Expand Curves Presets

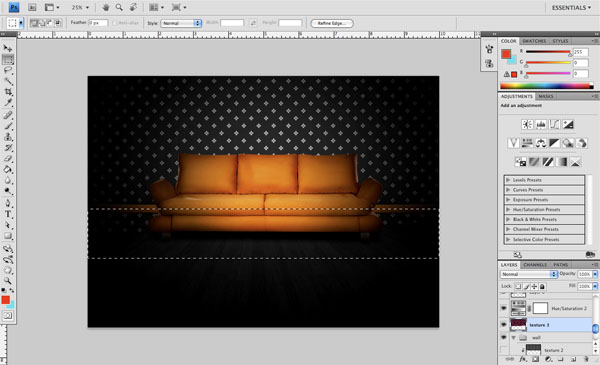click(508, 190)
